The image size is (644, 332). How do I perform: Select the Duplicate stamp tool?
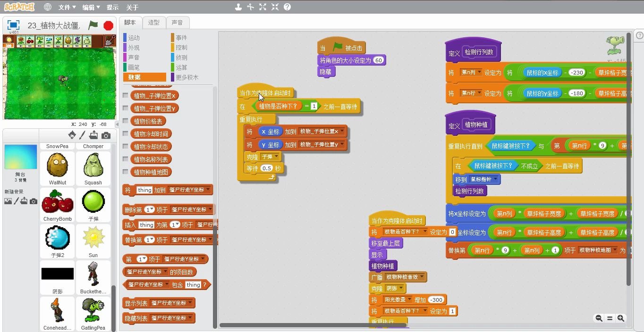238,7
